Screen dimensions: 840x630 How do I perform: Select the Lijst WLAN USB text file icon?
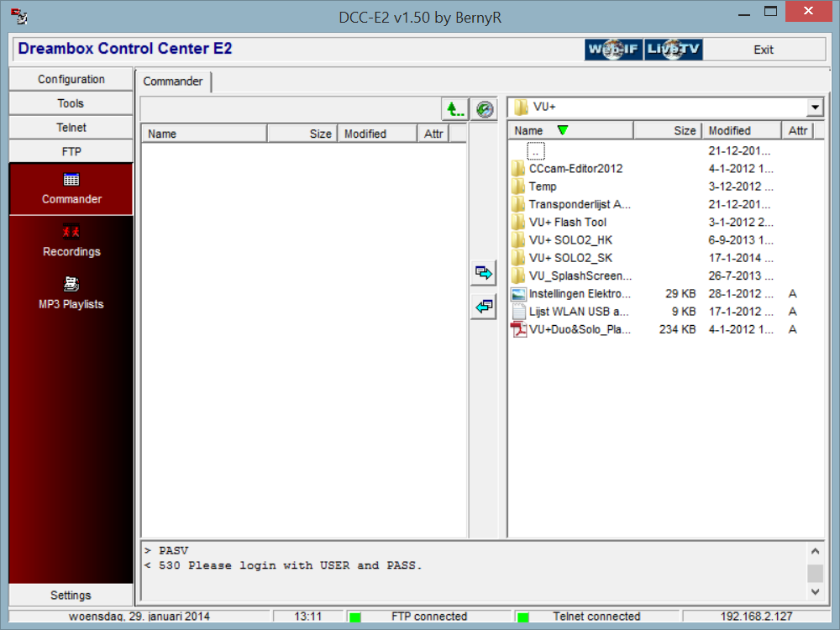[x=518, y=312]
